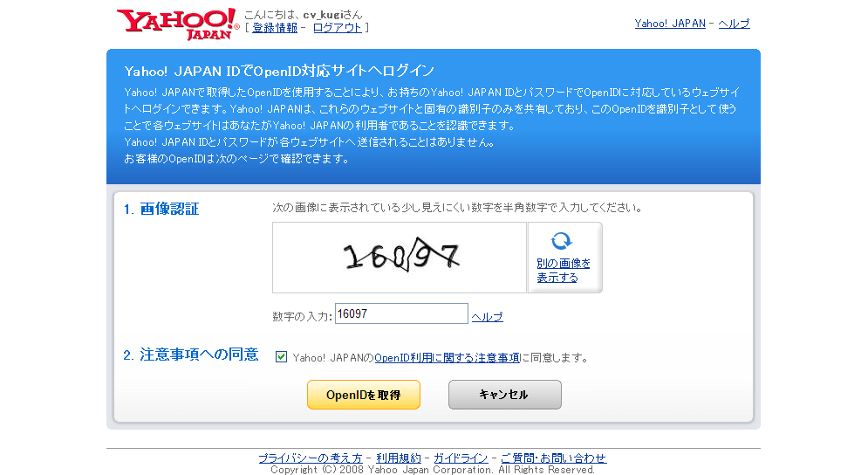The width and height of the screenshot is (868, 475).
Task: Open ガイドライン footer link
Action: [461, 458]
